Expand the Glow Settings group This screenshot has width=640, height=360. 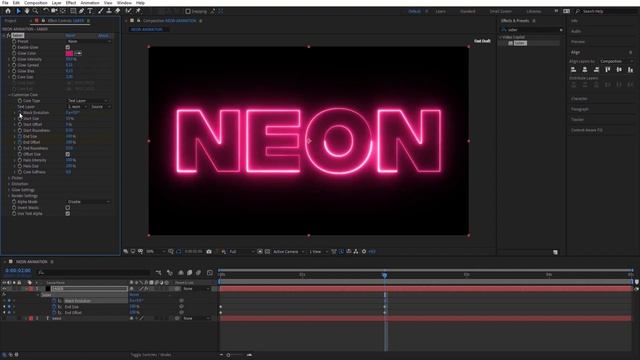(x=9, y=190)
